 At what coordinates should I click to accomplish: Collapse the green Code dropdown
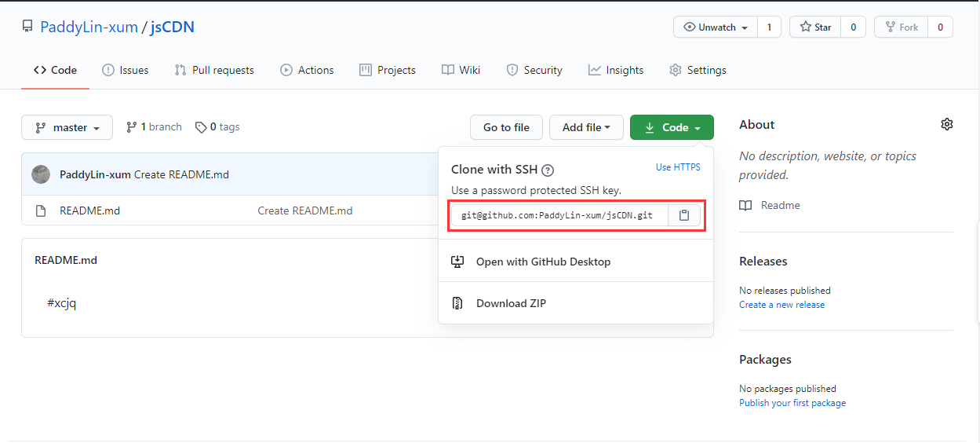click(672, 127)
